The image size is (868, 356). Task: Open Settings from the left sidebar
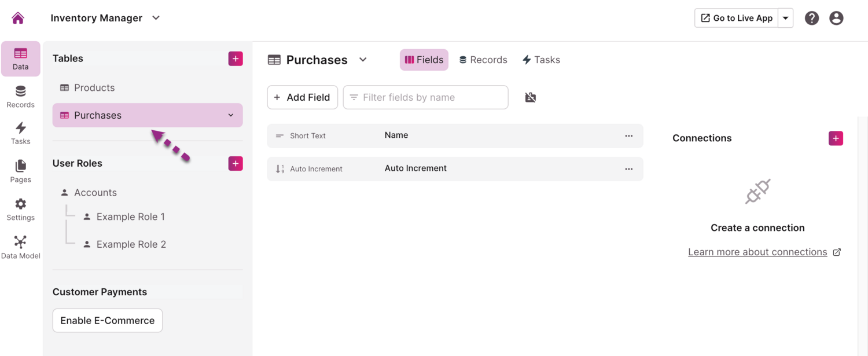[x=20, y=209]
